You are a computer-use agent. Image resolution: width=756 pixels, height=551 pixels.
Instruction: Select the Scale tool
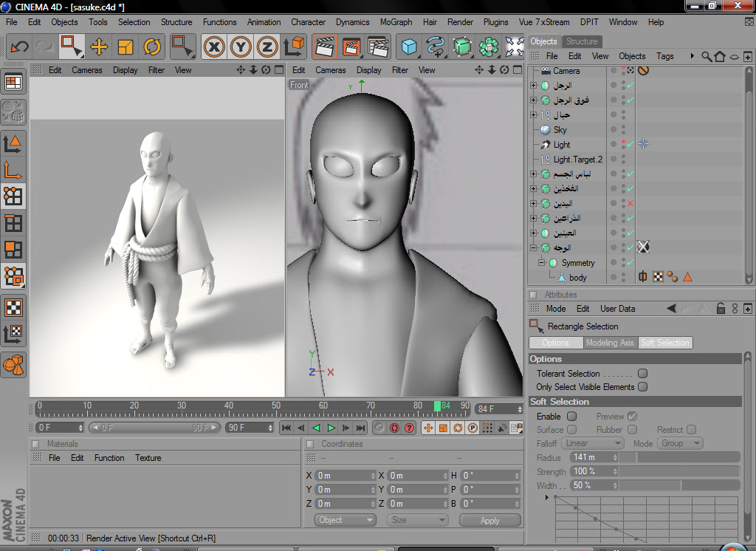(x=126, y=47)
